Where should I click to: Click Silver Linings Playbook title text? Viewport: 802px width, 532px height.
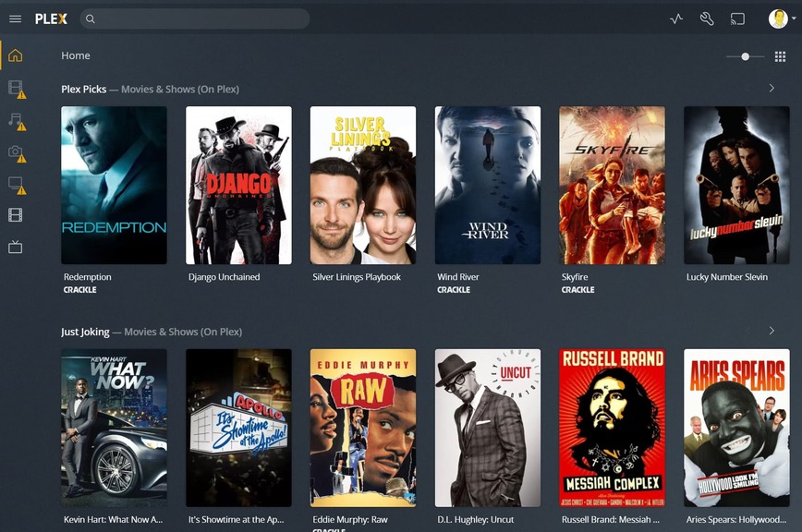(x=357, y=277)
